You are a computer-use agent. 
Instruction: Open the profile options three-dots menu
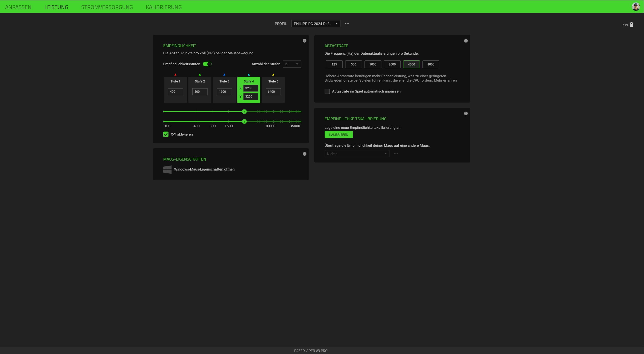[x=347, y=24]
